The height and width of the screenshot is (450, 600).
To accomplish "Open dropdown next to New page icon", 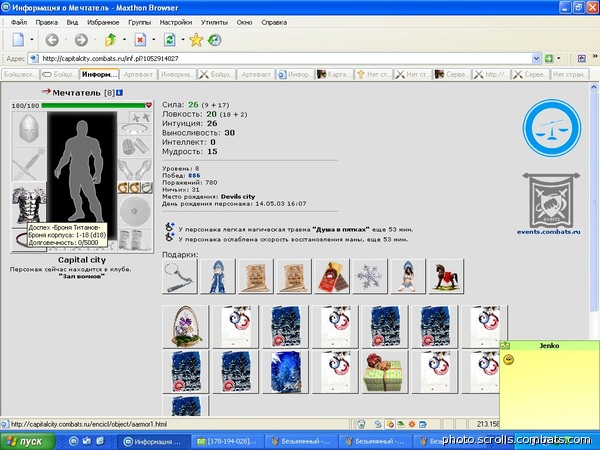I will (x=32, y=39).
